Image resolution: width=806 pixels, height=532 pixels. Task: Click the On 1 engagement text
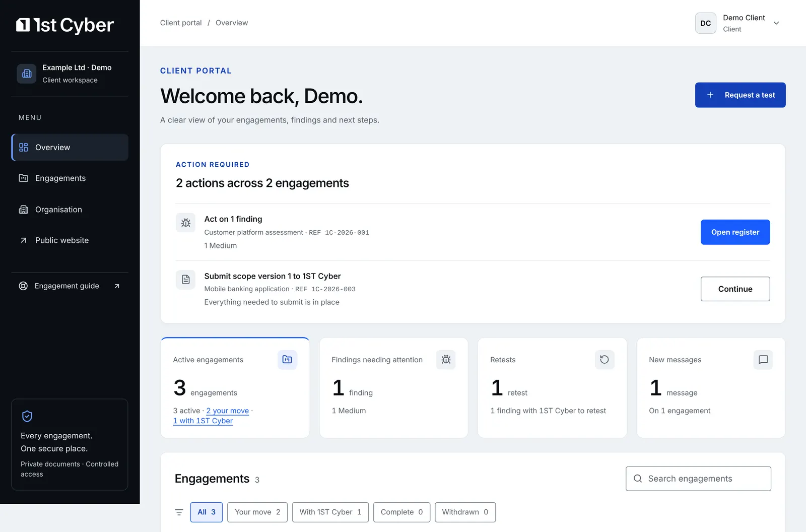tap(680, 411)
